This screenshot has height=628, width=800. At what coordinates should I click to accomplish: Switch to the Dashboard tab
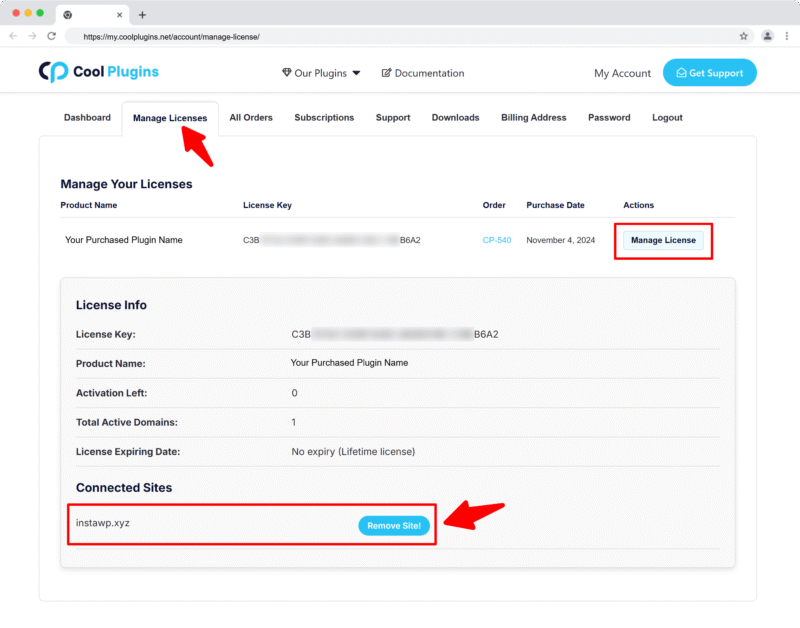click(x=87, y=117)
